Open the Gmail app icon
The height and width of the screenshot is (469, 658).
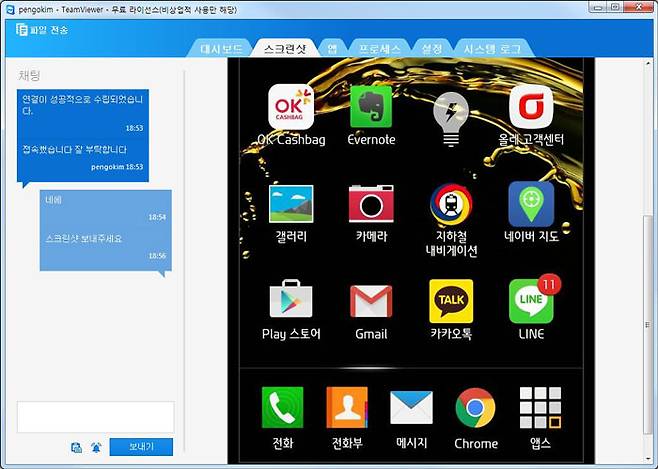371,301
